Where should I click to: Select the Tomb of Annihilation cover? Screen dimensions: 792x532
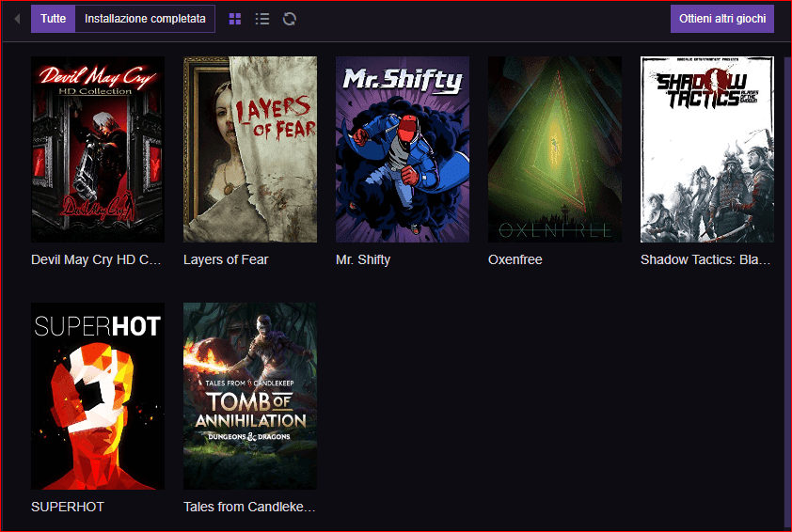[250, 396]
